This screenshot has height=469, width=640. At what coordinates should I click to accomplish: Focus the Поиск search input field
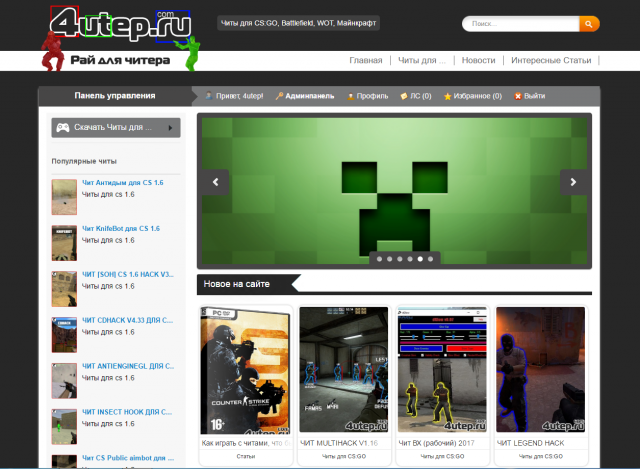[521, 24]
